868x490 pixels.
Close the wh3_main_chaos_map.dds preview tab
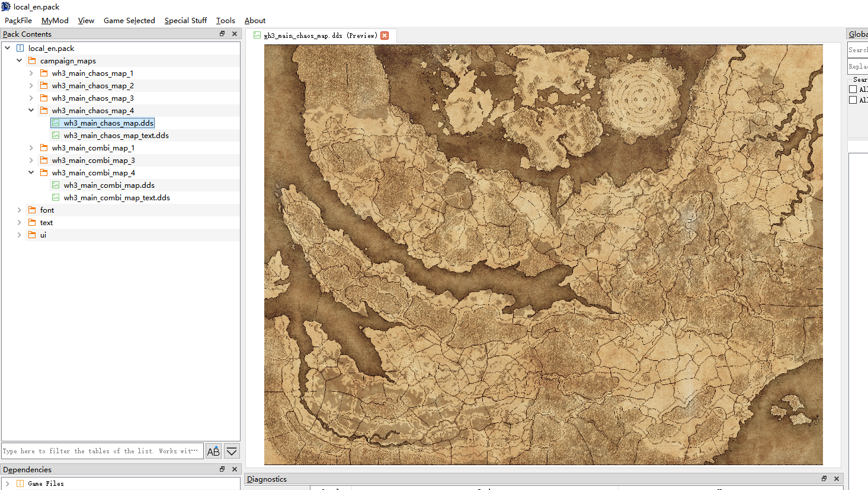pyautogui.click(x=385, y=36)
